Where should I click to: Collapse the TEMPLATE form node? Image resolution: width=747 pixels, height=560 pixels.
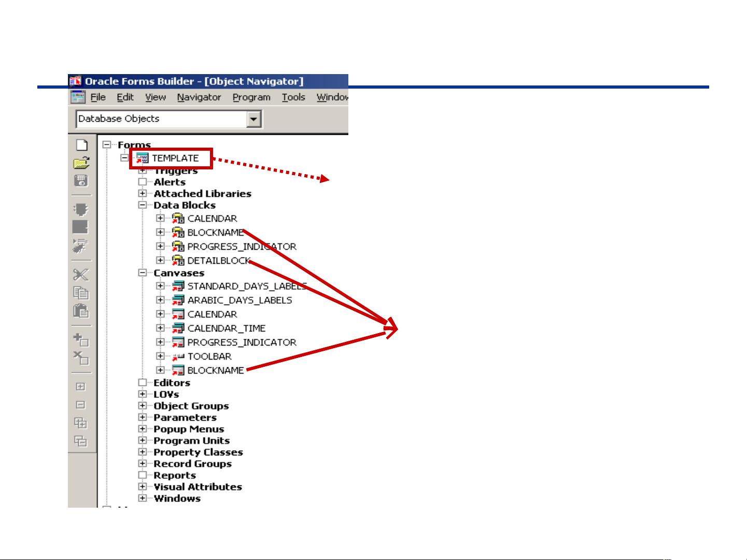tap(124, 158)
